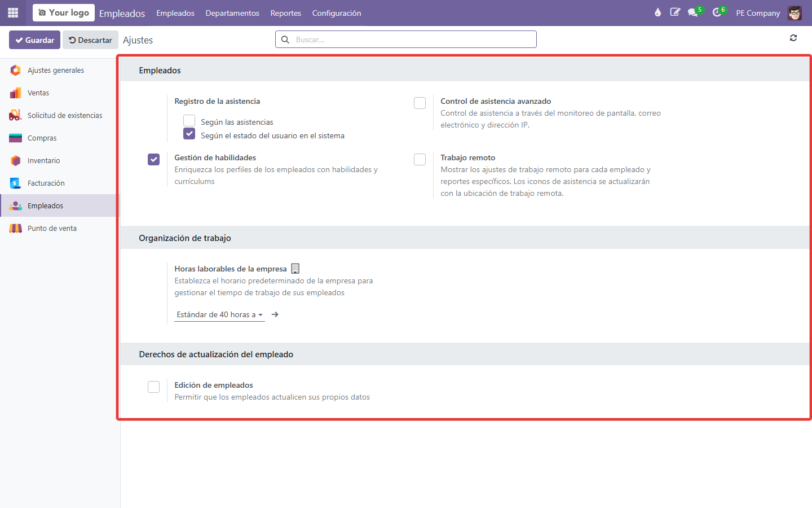Click the Your logo image

(64, 12)
